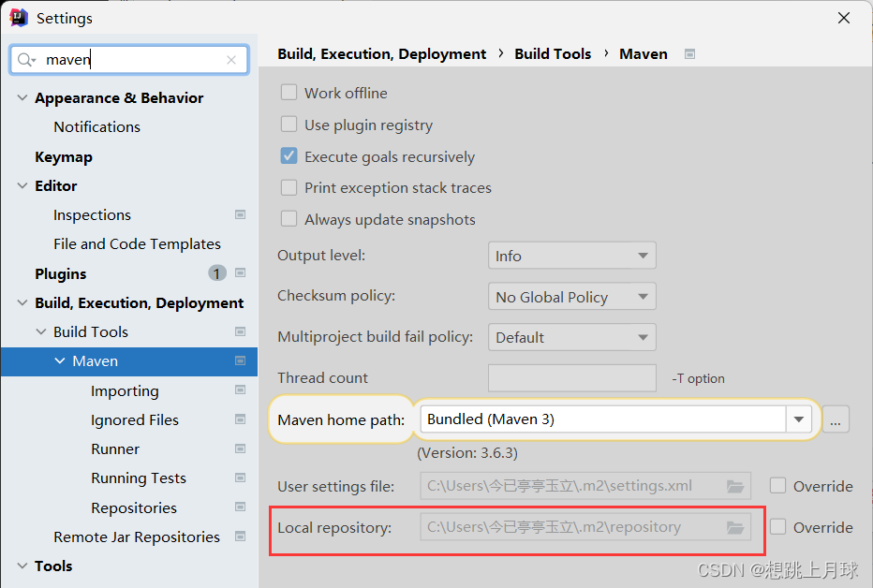This screenshot has height=588, width=873.
Task: Click the folder browse icon in User settings file
Action: 735,486
